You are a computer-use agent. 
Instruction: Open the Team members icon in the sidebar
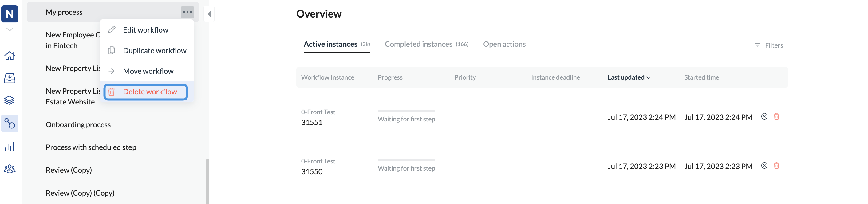click(10, 169)
